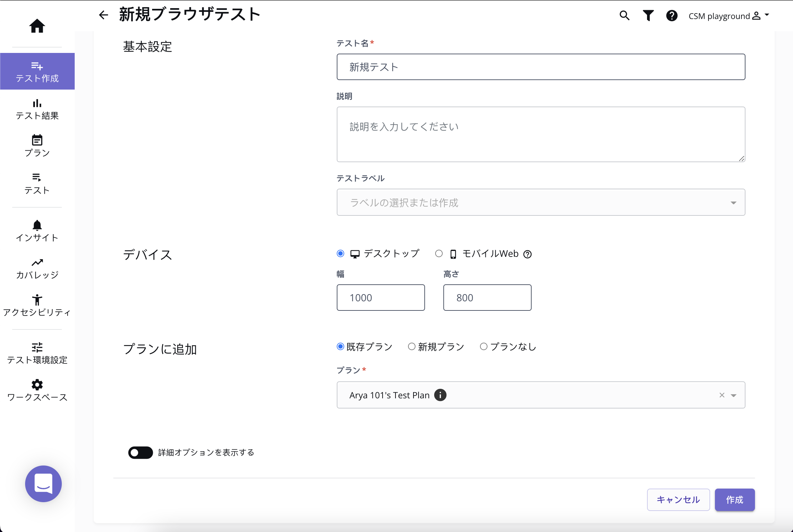The width and height of the screenshot is (793, 532).
Task: Open search with magnifier icon
Action: point(624,16)
